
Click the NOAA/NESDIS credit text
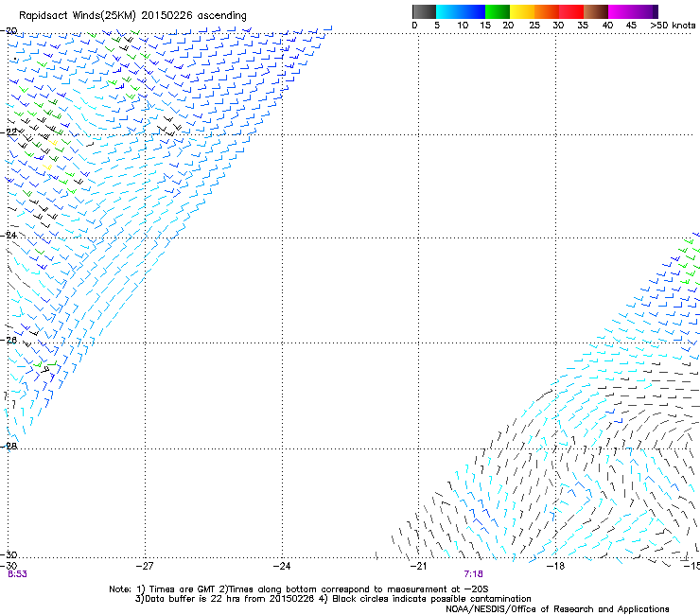557,609
